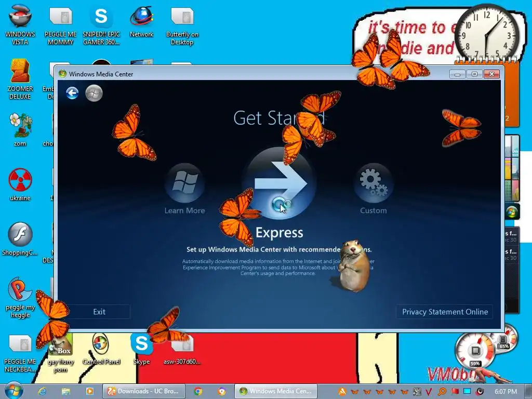The image size is (532, 399).
Task: Open Google Chrome from the taskbar
Action: 198,391
